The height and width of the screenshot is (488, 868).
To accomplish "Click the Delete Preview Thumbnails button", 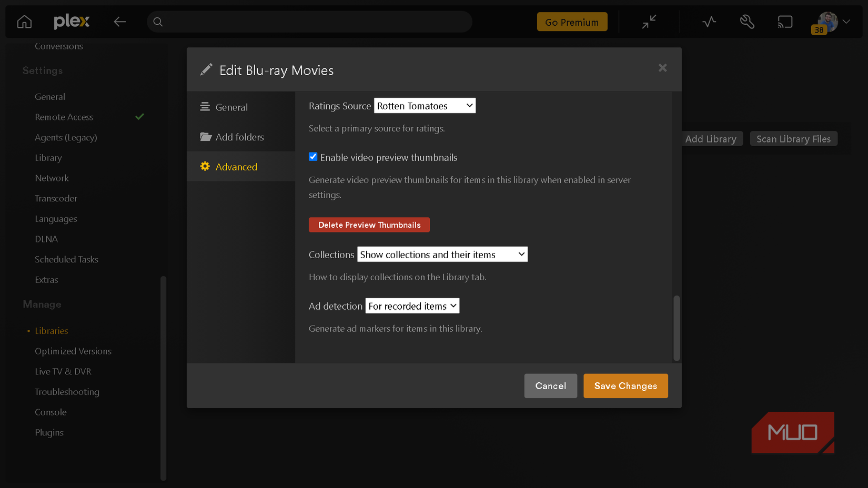I will coord(369,225).
